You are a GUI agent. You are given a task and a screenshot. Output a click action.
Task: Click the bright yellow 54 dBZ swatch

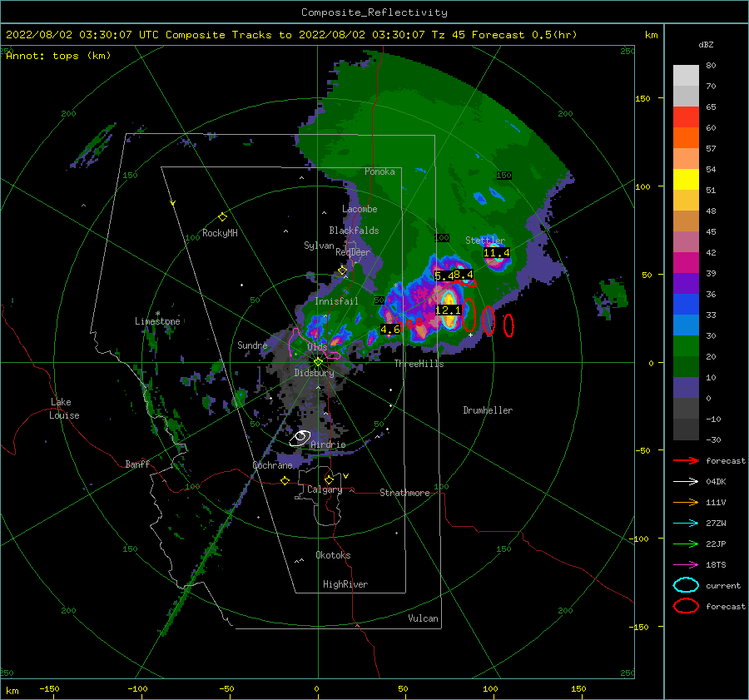point(686,179)
